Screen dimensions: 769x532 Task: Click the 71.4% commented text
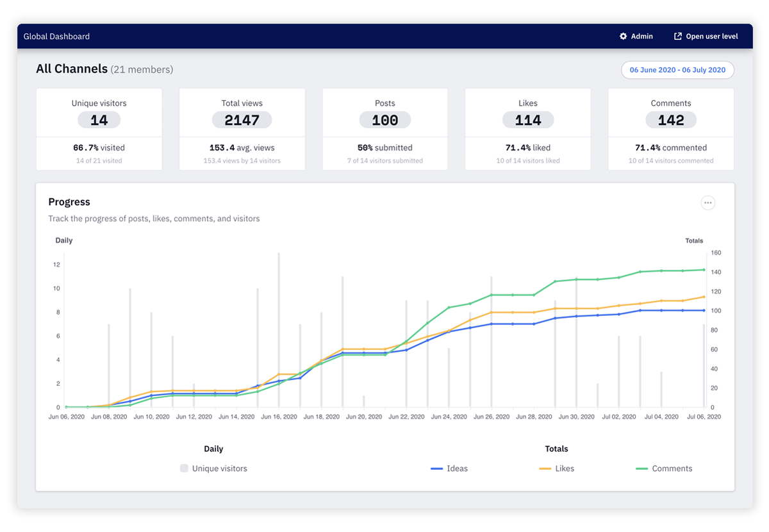coord(671,147)
